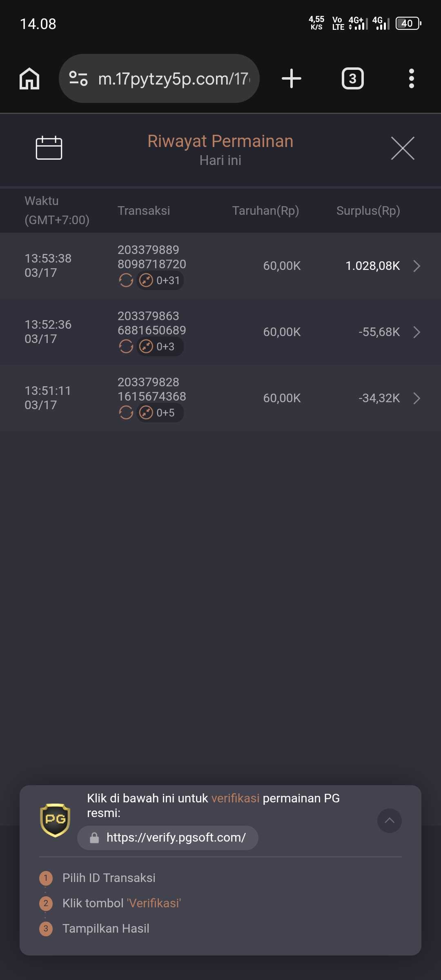The height and width of the screenshot is (980, 441).
Task: Expand details for the 1.028,08K transaction
Action: tap(416, 266)
